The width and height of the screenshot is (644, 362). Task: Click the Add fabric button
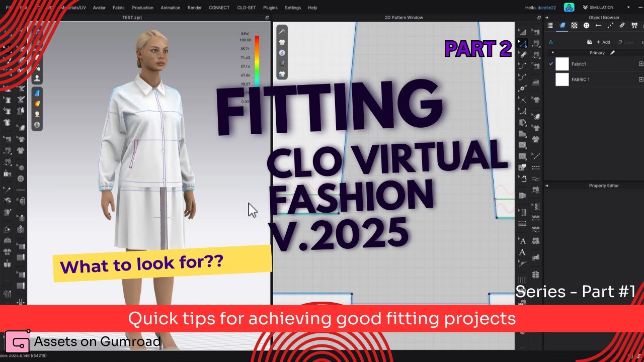603,42
